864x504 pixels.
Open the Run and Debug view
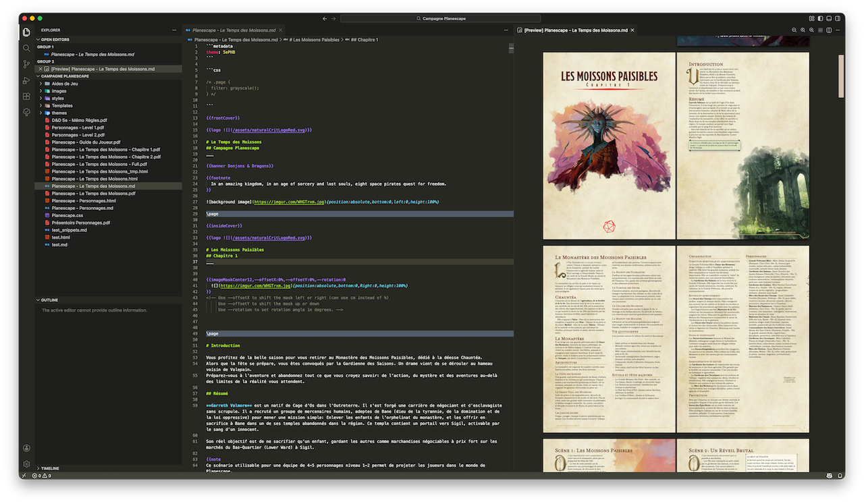coord(26,80)
